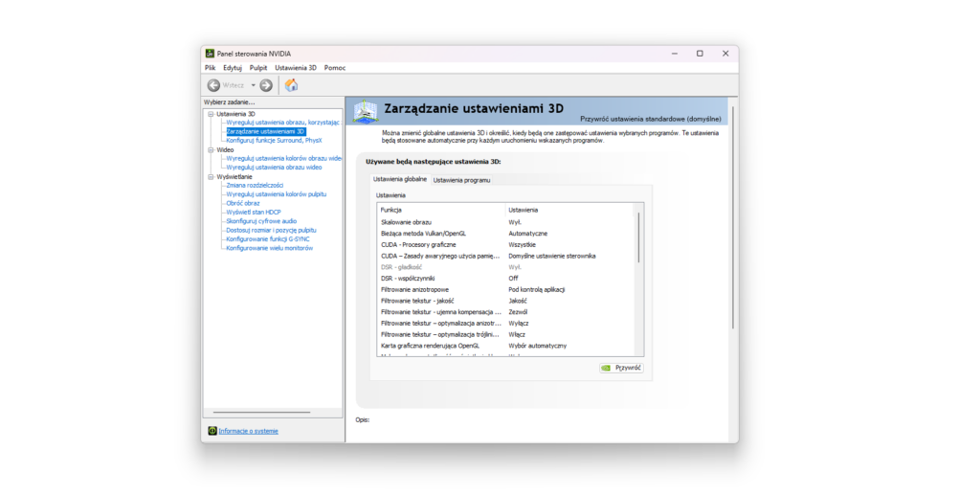The height and width of the screenshot is (496, 980).
Task: Click the 3D settings header cube icon
Action: [366, 111]
